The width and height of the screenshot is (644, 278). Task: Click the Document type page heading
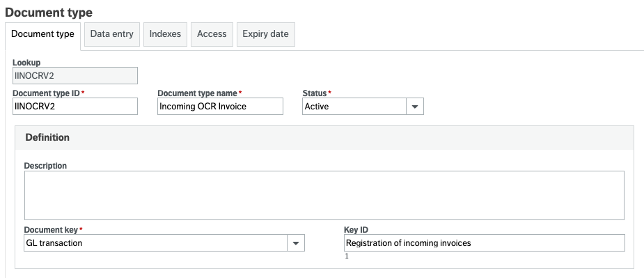(x=49, y=13)
